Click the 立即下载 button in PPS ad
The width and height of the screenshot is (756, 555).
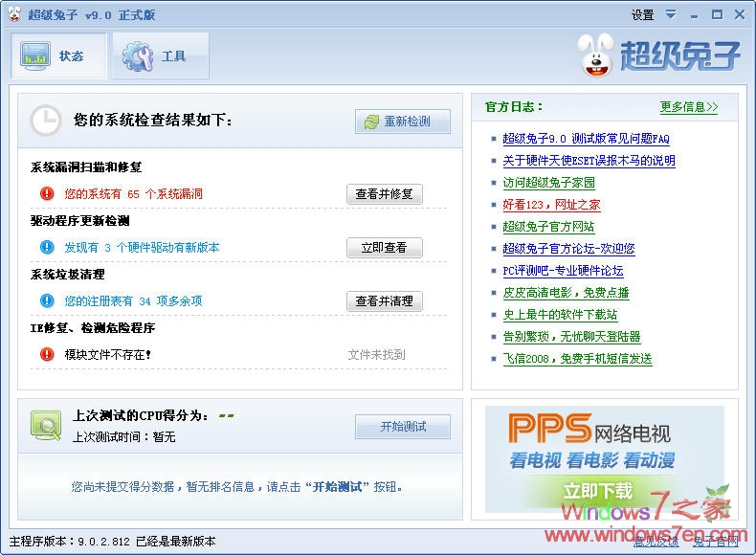(598, 491)
